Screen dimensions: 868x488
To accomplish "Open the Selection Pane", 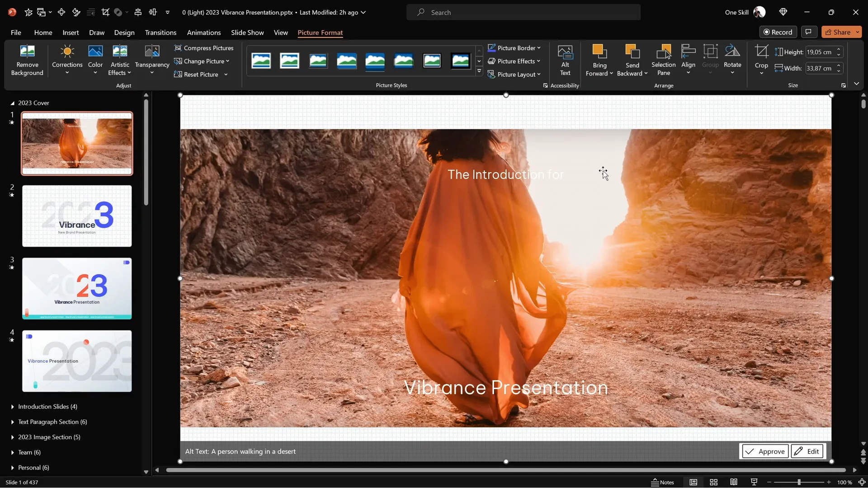I will pyautogui.click(x=663, y=61).
